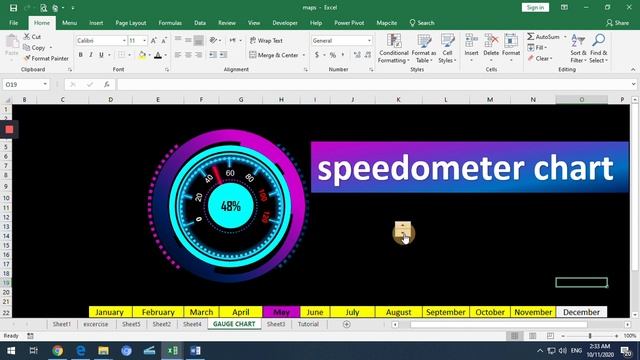The image size is (640, 360).
Task: Click inside the formula bar input
Action: click(373, 84)
